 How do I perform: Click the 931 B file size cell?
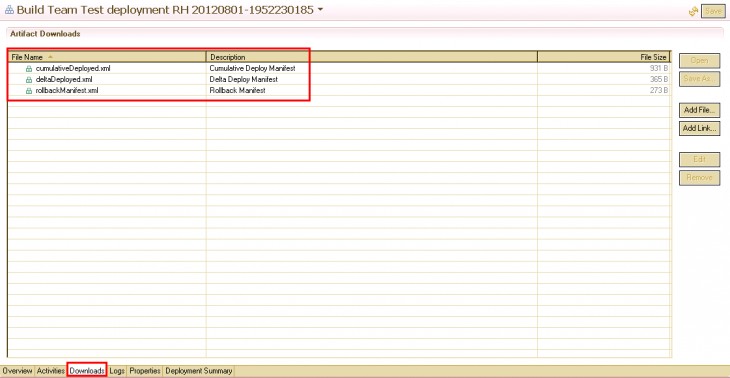click(659, 68)
